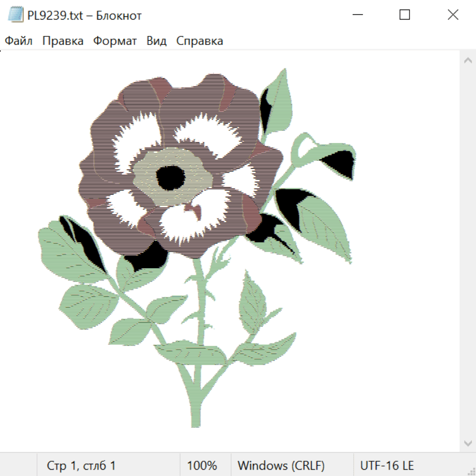Click the UTF-16 LE encoding indicator
Screen dimensions: 476x476
coord(387,466)
